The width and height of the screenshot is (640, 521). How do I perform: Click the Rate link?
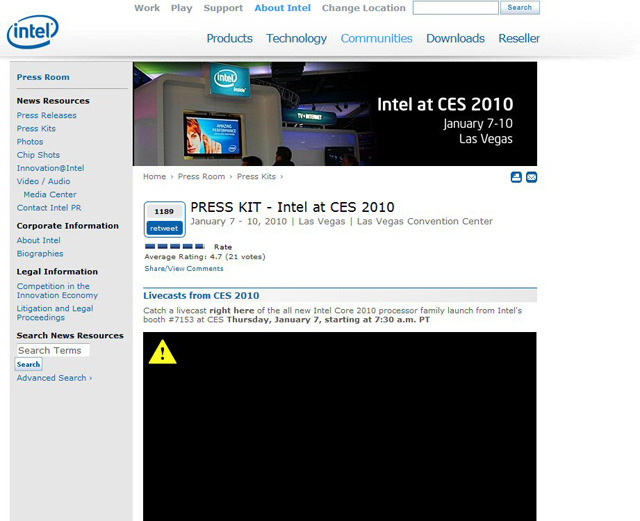(x=223, y=247)
